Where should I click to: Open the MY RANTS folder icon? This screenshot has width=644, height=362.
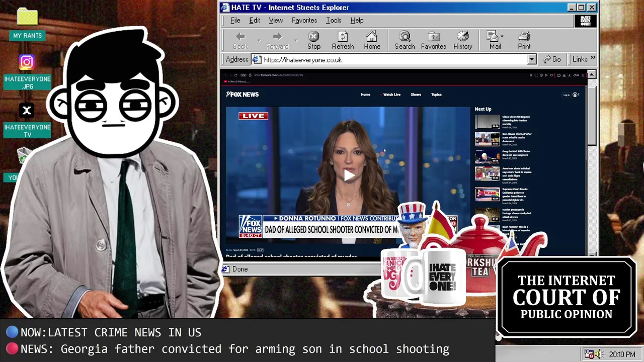(27, 24)
